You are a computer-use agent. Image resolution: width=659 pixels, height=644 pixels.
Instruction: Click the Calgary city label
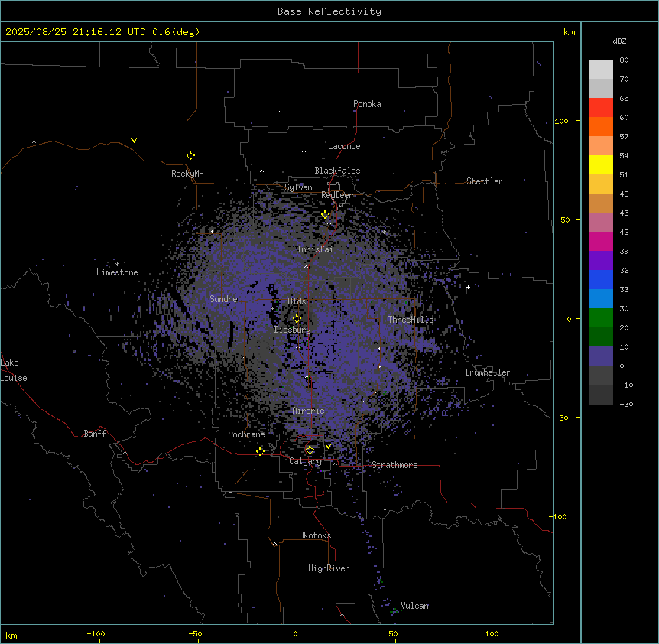click(x=305, y=461)
